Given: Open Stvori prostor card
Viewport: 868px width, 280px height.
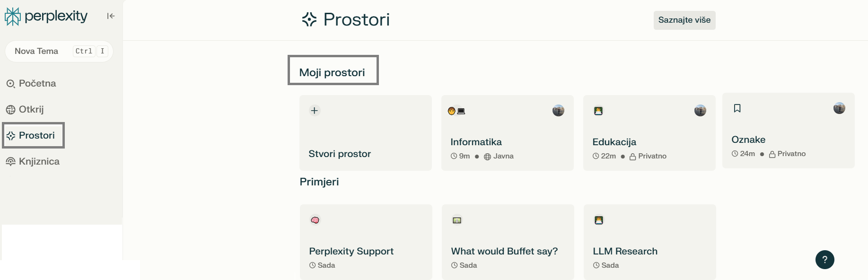Looking at the screenshot, I should point(340,154).
